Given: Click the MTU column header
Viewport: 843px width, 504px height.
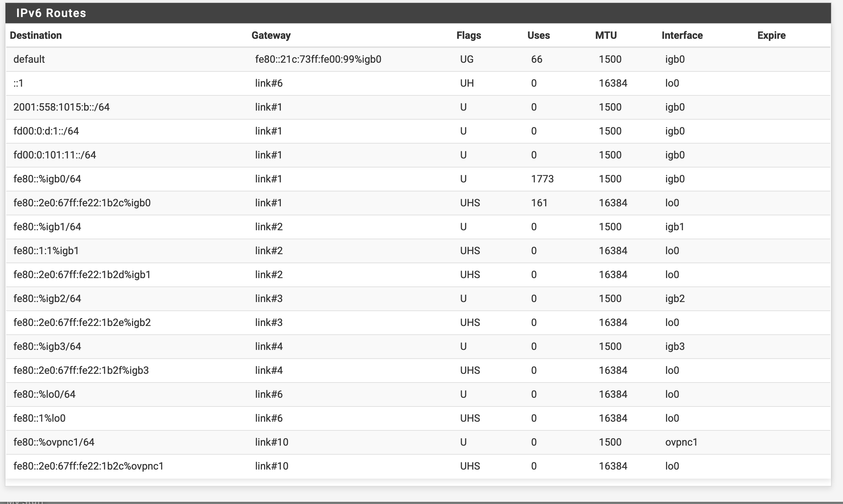Looking at the screenshot, I should pyautogui.click(x=606, y=35).
